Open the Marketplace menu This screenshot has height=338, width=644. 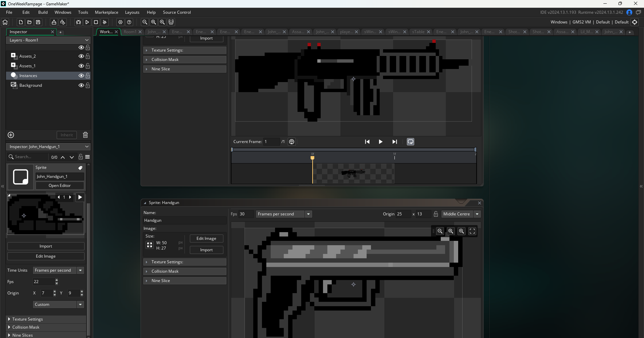(x=107, y=12)
